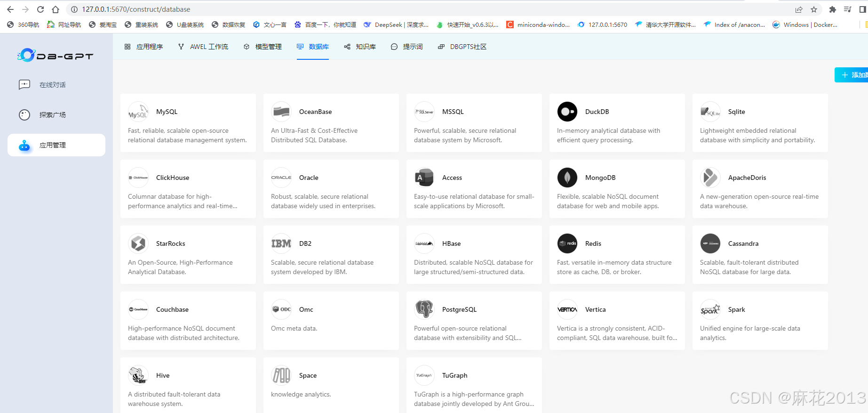The image size is (868, 413).
Task: Open the 应用程序 tab
Action: (143, 47)
